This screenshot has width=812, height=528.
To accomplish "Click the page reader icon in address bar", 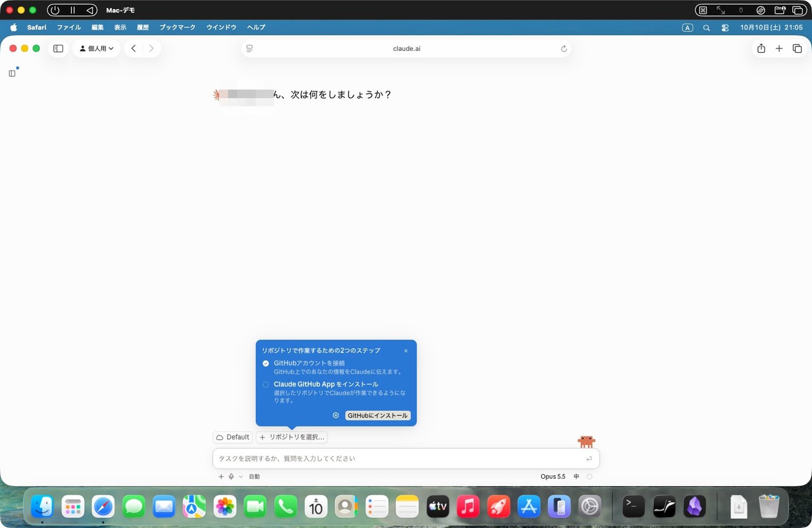I will pos(250,48).
